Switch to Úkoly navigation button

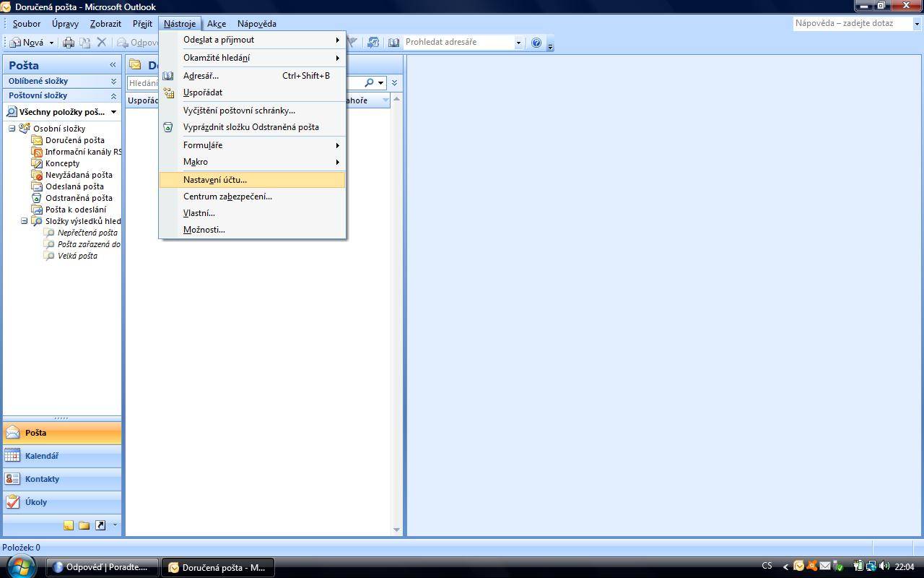[62, 502]
